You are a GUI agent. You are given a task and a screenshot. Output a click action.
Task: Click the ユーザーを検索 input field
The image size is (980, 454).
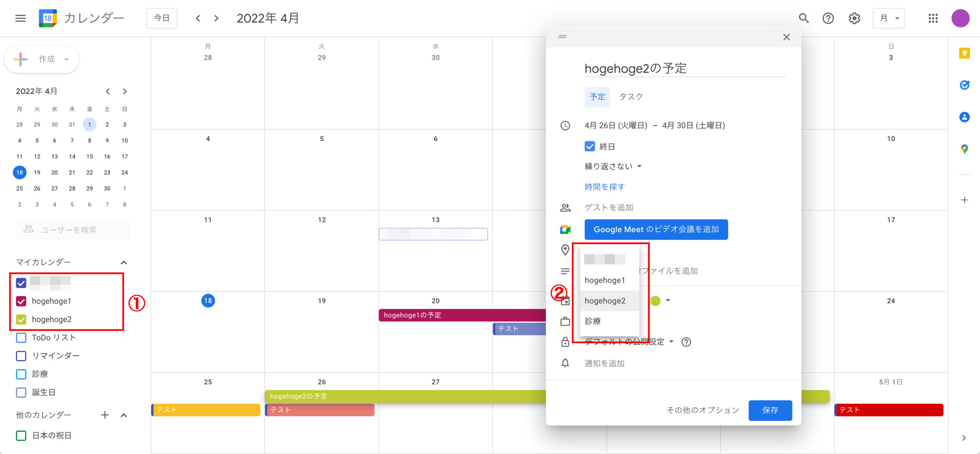(73, 230)
